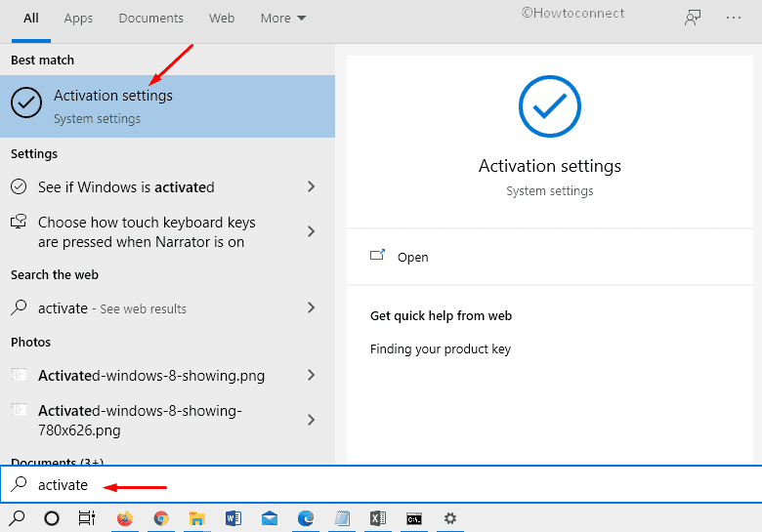The image size is (762, 532).
Task: Open Cortana circle icon on taskbar
Action: tap(52, 518)
